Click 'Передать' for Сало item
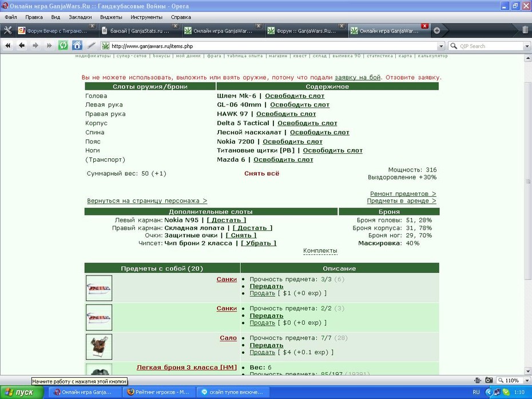The height and width of the screenshot is (399, 532). (267, 345)
